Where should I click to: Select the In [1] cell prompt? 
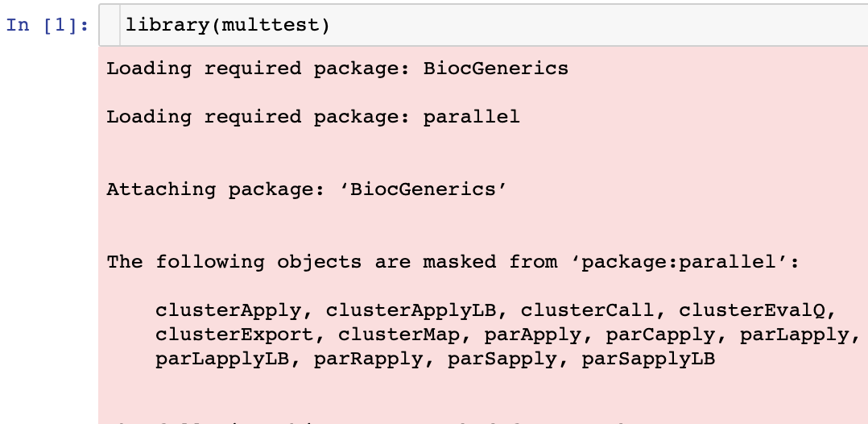pyautogui.click(x=48, y=26)
